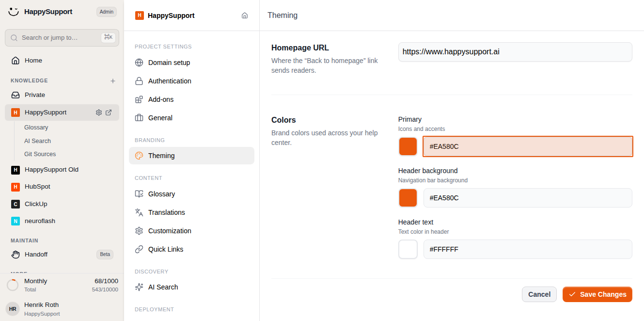Image resolution: width=644 pixels, height=321 pixels.
Task: Pick the Header text white swatch
Action: pyautogui.click(x=408, y=249)
